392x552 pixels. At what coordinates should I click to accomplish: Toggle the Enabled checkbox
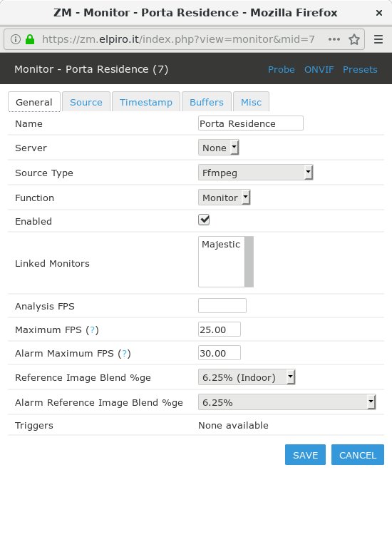tap(204, 220)
